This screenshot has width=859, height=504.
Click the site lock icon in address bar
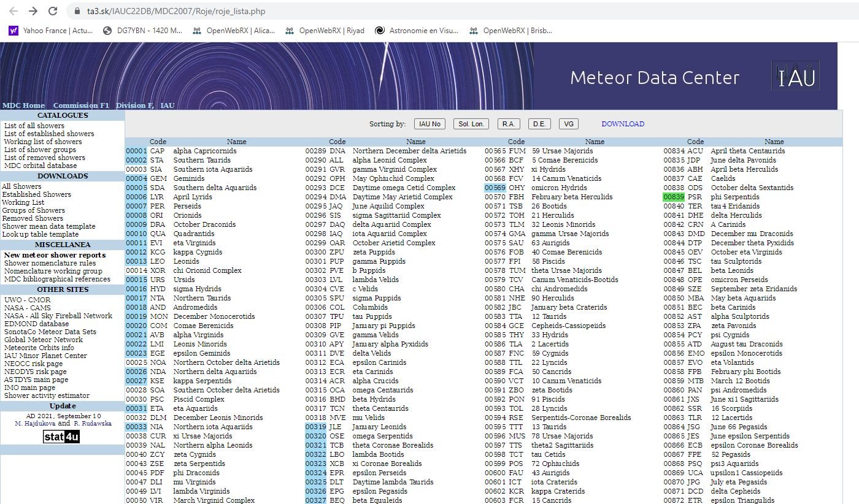(x=77, y=11)
